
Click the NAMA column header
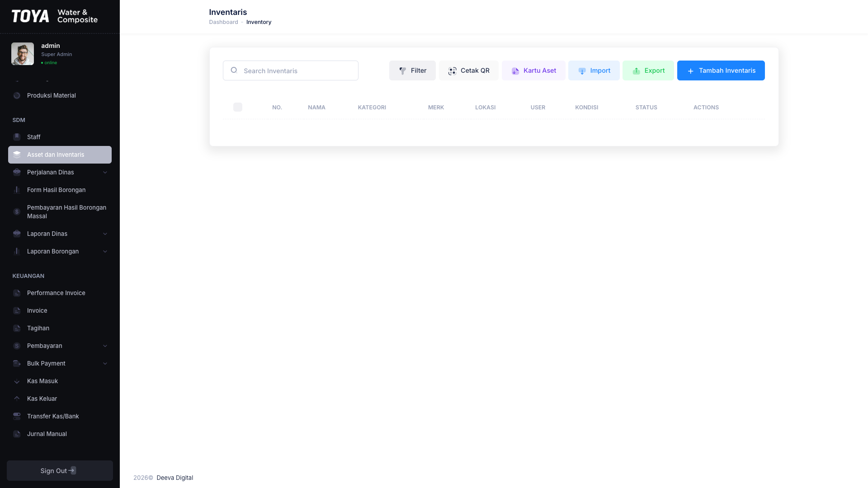point(316,108)
